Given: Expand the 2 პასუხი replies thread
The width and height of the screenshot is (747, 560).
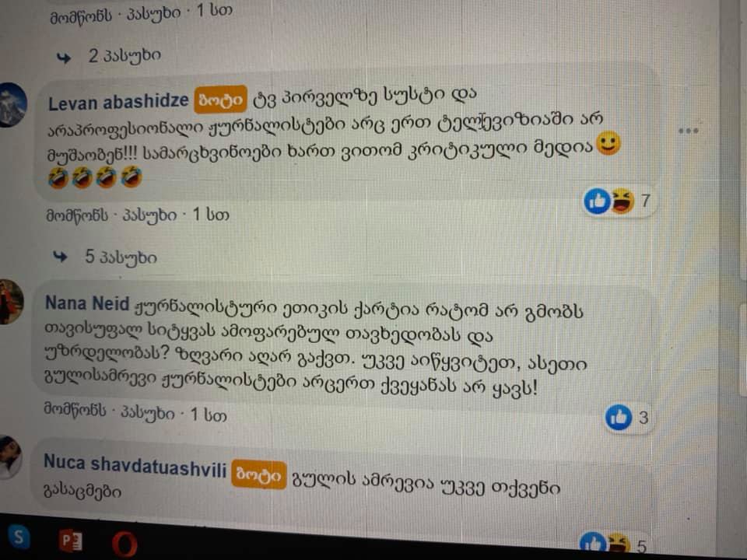Looking at the screenshot, I should [124, 56].
